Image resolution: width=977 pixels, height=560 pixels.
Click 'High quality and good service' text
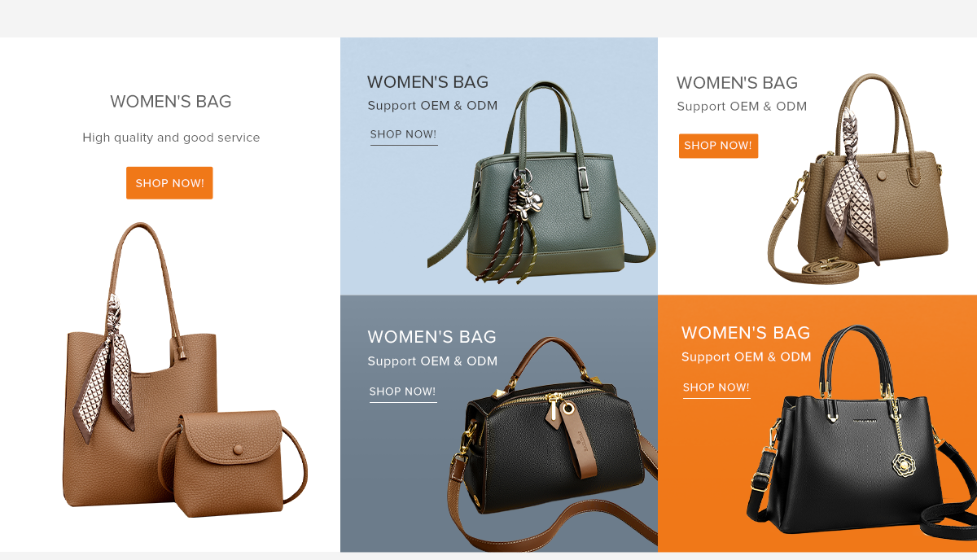(x=171, y=138)
